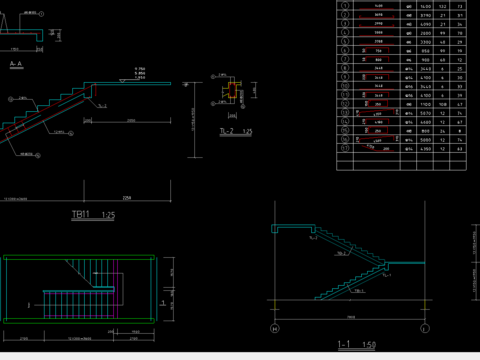Click the circled 10 in the rebar schedule
This screenshot has width=480, height=360.
tap(345, 86)
